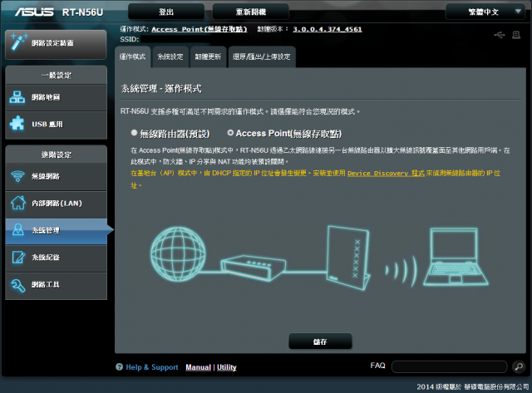The width and height of the screenshot is (532, 393).
Task: Click the 進階設定 section header
Action: point(56,155)
